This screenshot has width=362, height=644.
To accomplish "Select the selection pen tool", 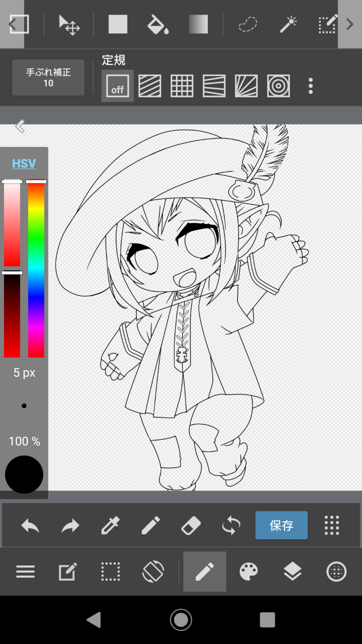I will (x=328, y=24).
